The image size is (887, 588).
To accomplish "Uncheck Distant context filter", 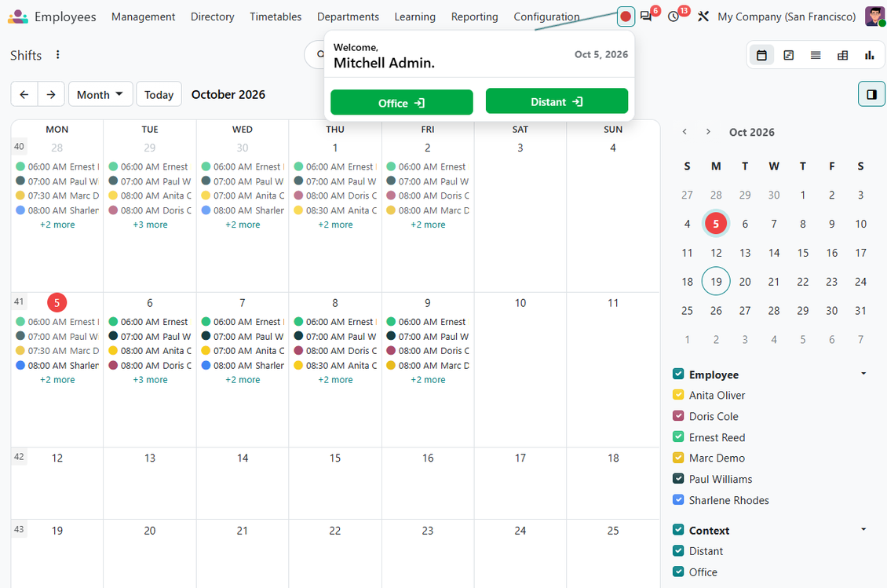I will 678,550.
